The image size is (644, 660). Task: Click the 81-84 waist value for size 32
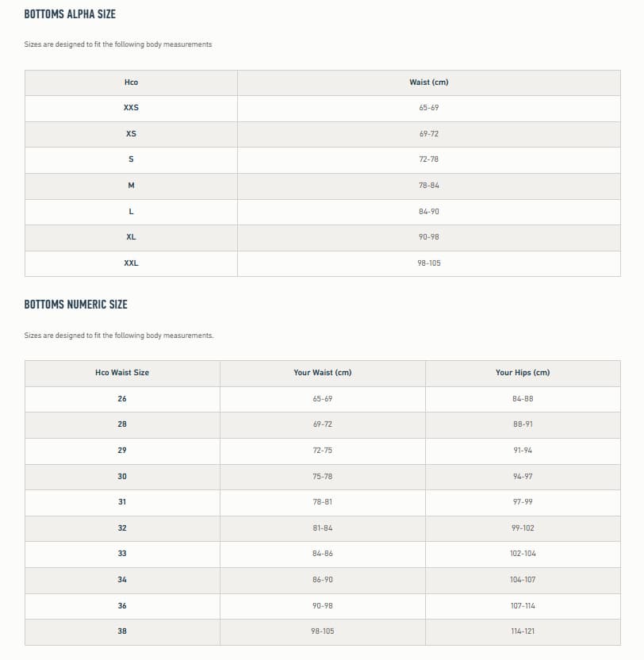pyautogui.click(x=323, y=528)
